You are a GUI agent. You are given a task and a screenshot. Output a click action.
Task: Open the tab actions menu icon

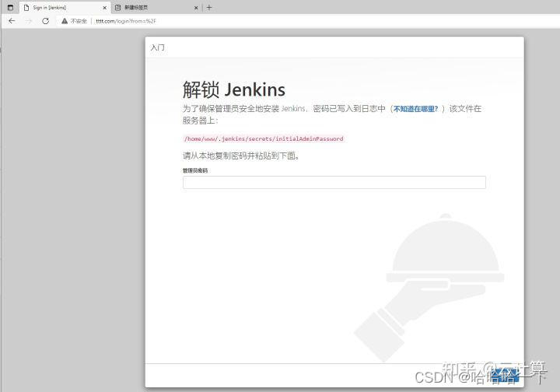[10, 7]
